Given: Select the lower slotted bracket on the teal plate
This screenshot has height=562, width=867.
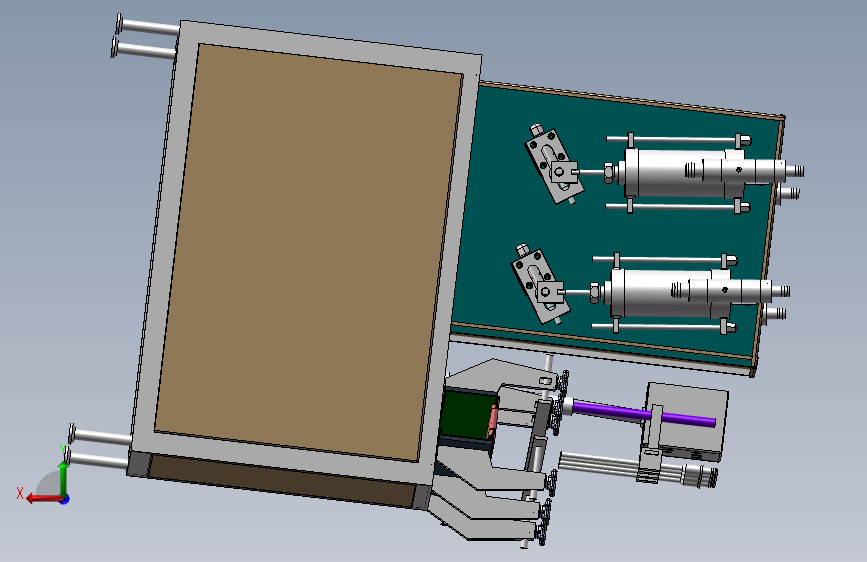Looking at the screenshot, I should click(x=540, y=284).
